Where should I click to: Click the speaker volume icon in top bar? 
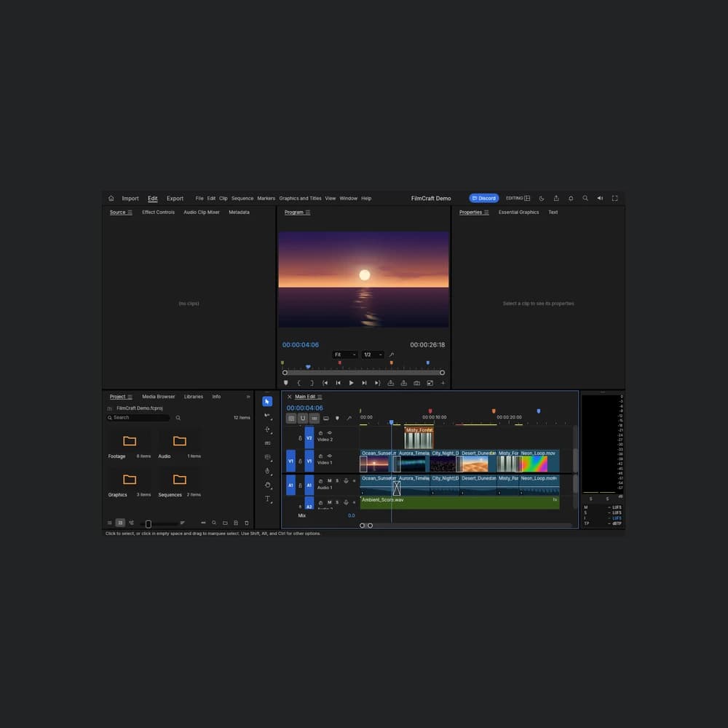(600, 198)
